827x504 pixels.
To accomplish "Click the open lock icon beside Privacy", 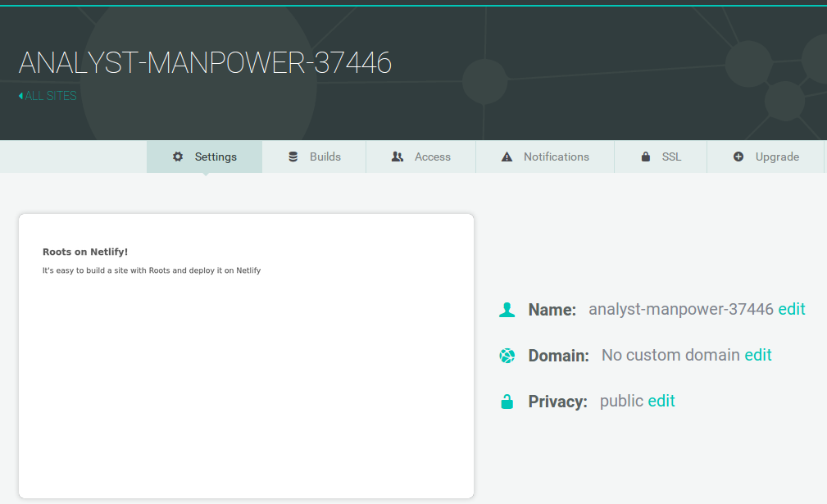I will tap(507, 402).
